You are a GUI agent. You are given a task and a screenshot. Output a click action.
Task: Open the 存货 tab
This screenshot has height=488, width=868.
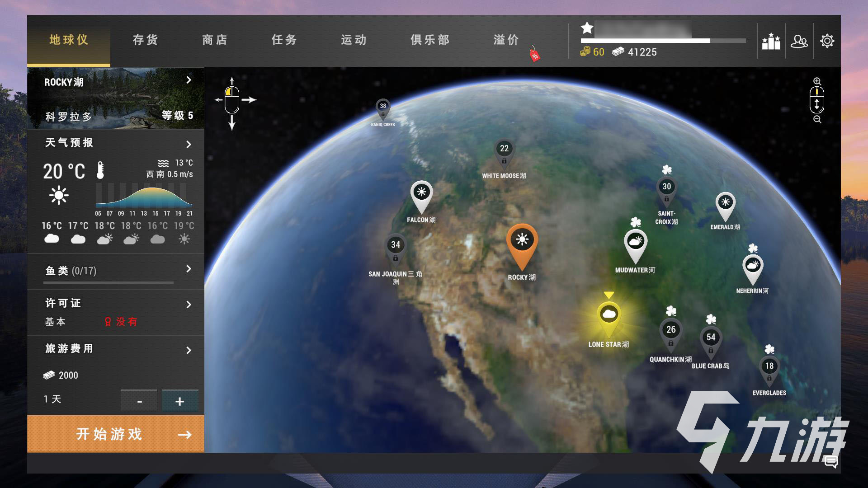tap(145, 40)
